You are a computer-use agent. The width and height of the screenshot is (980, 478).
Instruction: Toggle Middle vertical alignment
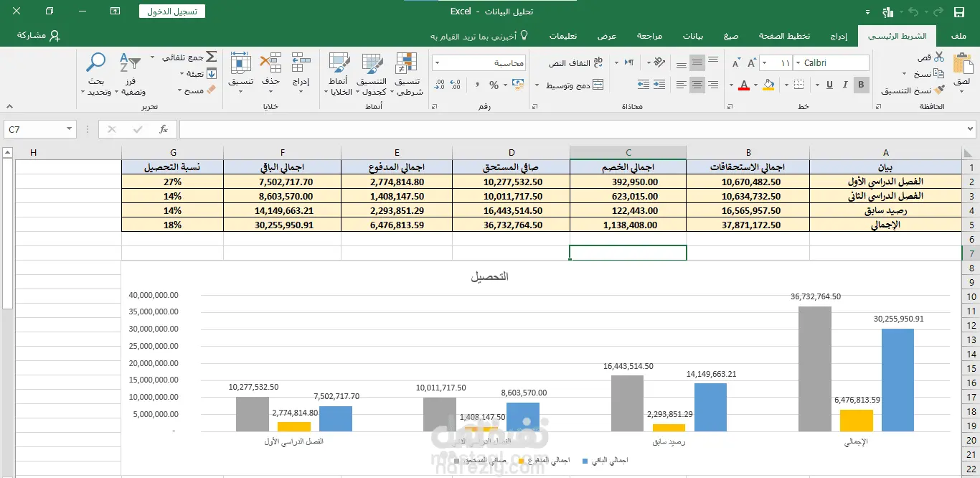[697, 63]
